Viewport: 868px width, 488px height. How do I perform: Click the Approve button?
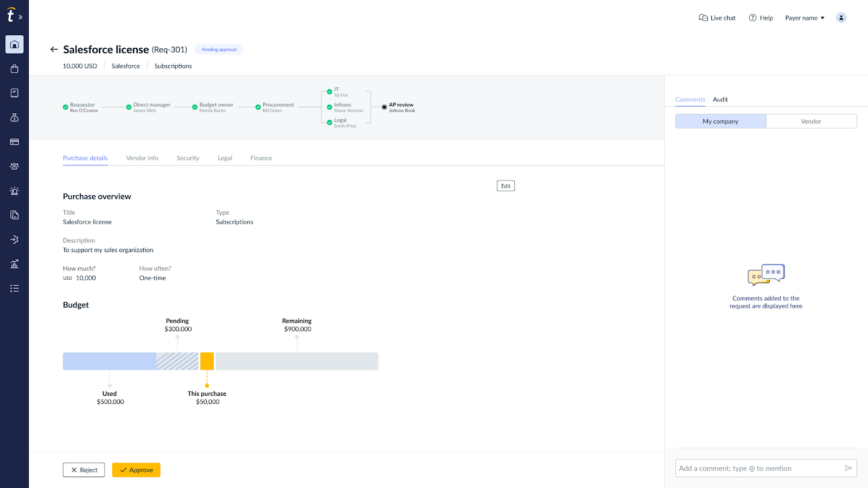click(136, 470)
